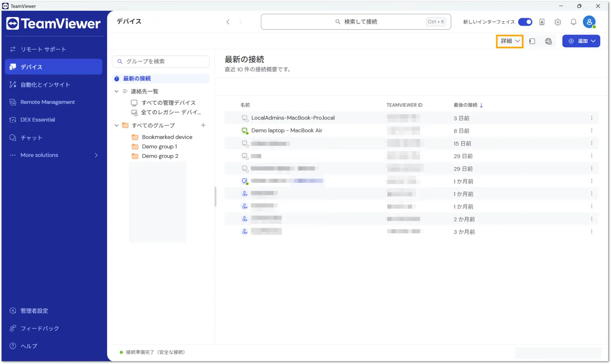Select Demo laptop - MacBook Air
Viewport: 611px width, 364px height.
[x=287, y=130]
